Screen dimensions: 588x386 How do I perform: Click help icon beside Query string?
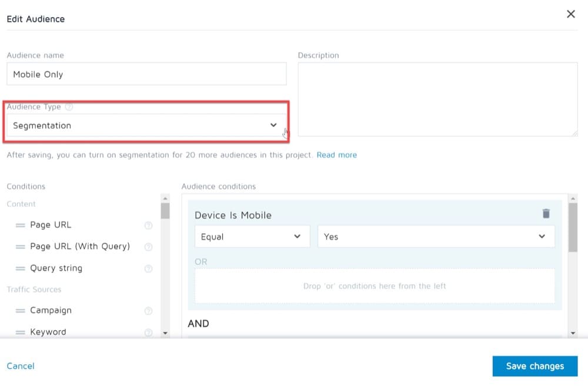tap(148, 269)
